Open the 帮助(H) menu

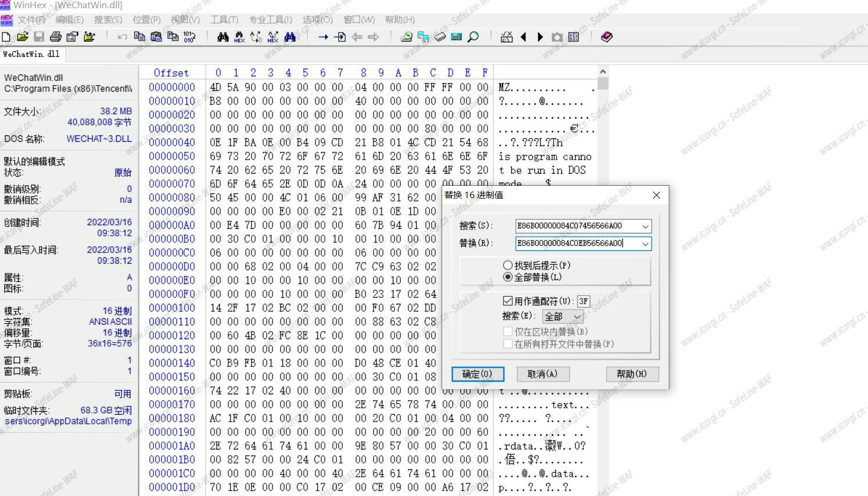tap(400, 20)
